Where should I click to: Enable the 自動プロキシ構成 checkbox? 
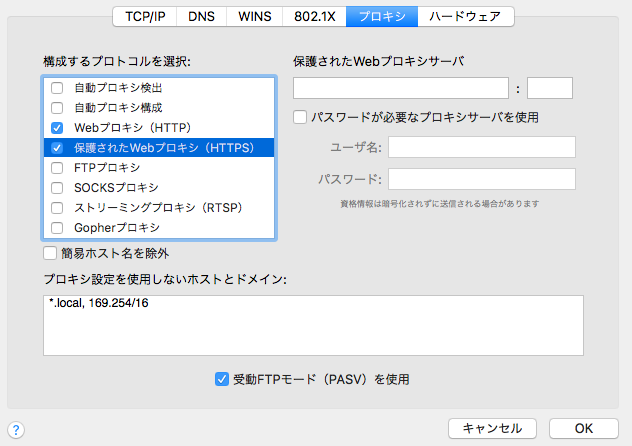[57, 108]
